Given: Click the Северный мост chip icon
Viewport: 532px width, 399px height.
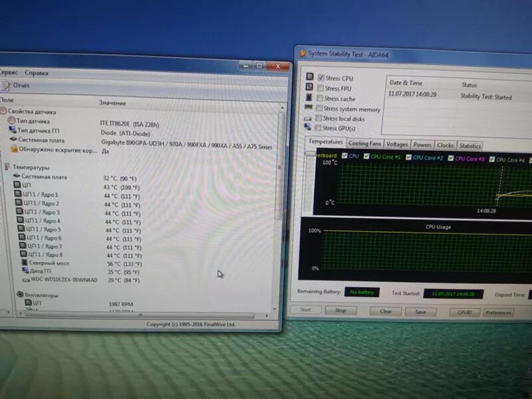Looking at the screenshot, I should click(25, 262).
